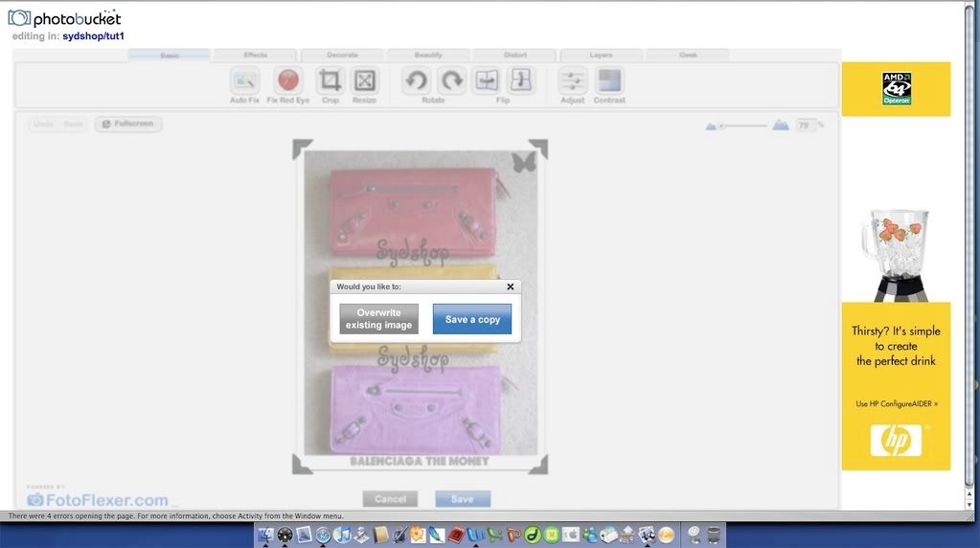Image resolution: width=980 pixels, height=548 pixels.
Task: Click the HP ConfigureAIDER ad link
Action: coord(897,403)
